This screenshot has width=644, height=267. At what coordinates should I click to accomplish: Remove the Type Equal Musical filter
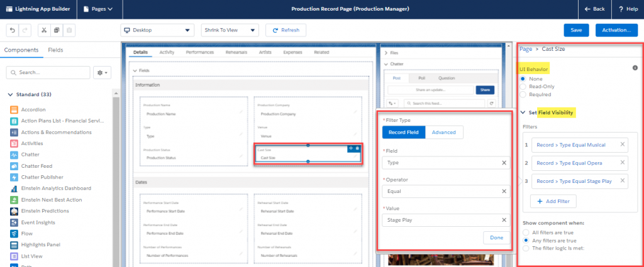pyautogui.click(x=622, y=144)
